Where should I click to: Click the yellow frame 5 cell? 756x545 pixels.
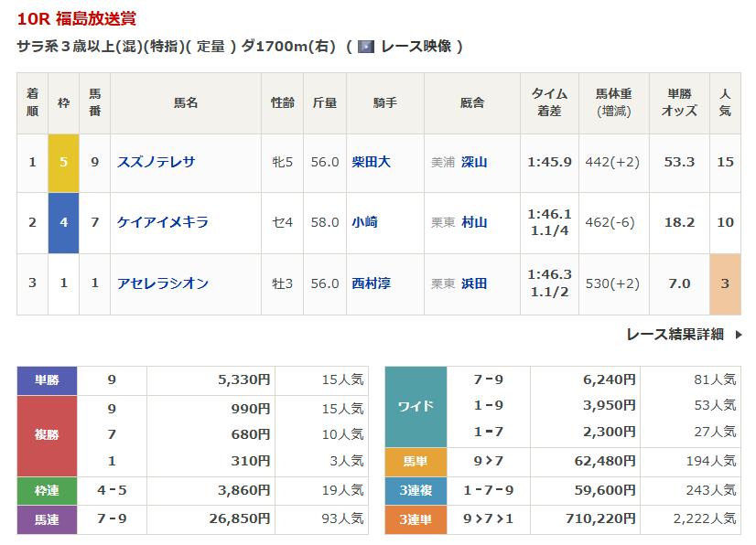coord(63,162)
